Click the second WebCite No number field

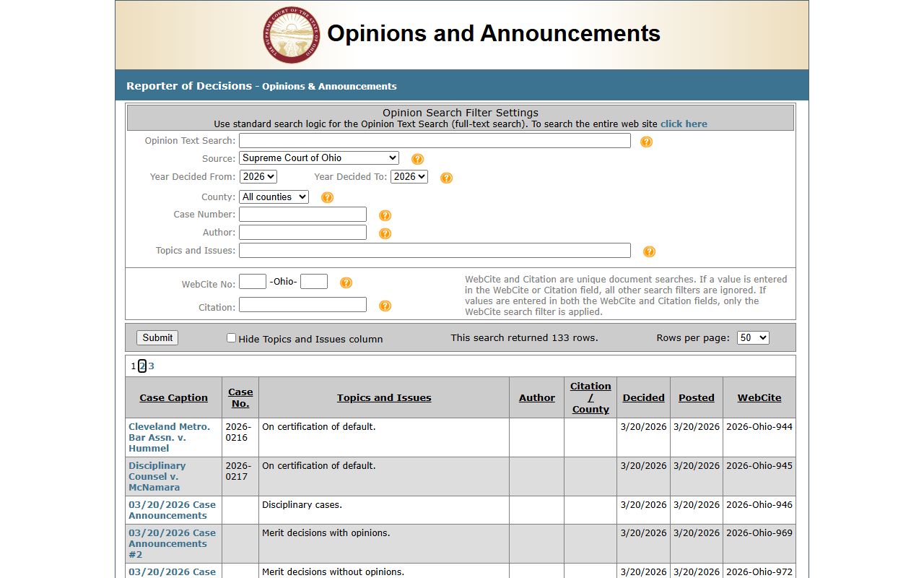pyautogui.click(x=314, y=281)
